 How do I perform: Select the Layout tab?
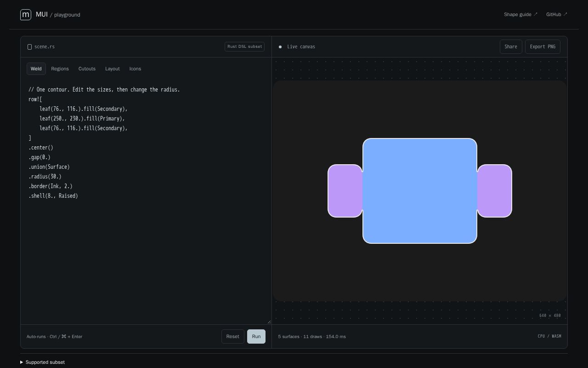113,69
